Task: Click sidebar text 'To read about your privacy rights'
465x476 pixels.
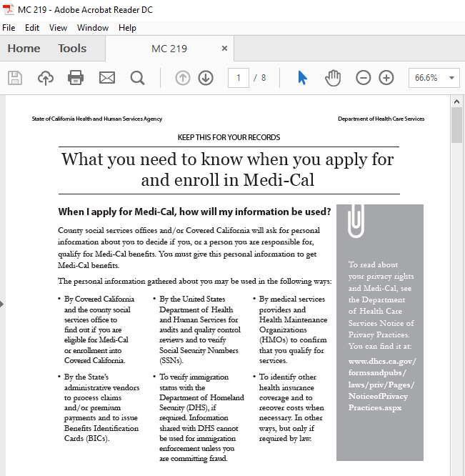Action: click(381, 305)
